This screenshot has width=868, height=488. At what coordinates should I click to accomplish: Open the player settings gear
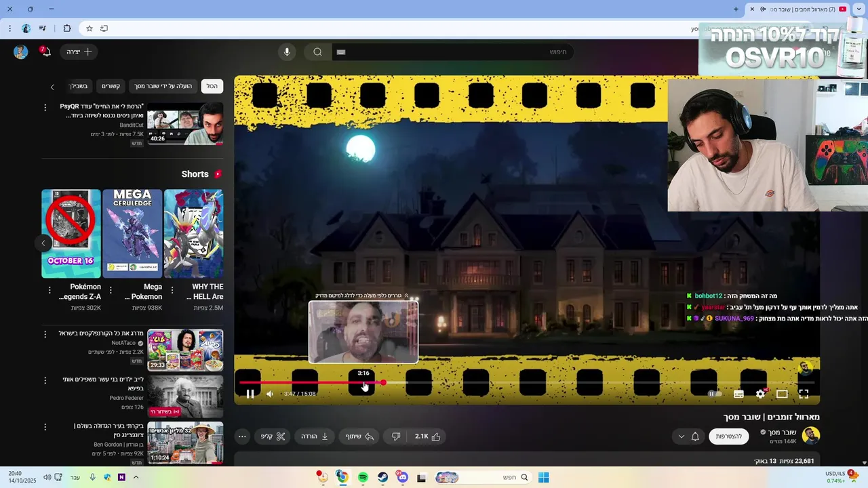point(760,394)
